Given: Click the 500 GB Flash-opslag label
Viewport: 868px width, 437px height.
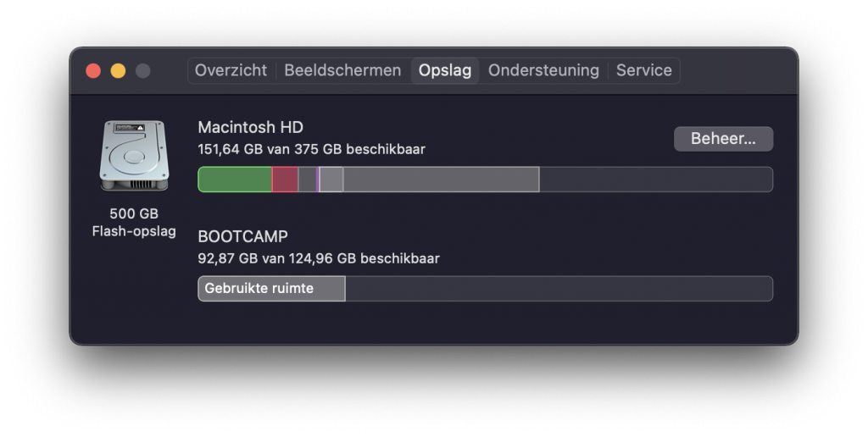Looking at the screenshot, I should tap(134, 223).
